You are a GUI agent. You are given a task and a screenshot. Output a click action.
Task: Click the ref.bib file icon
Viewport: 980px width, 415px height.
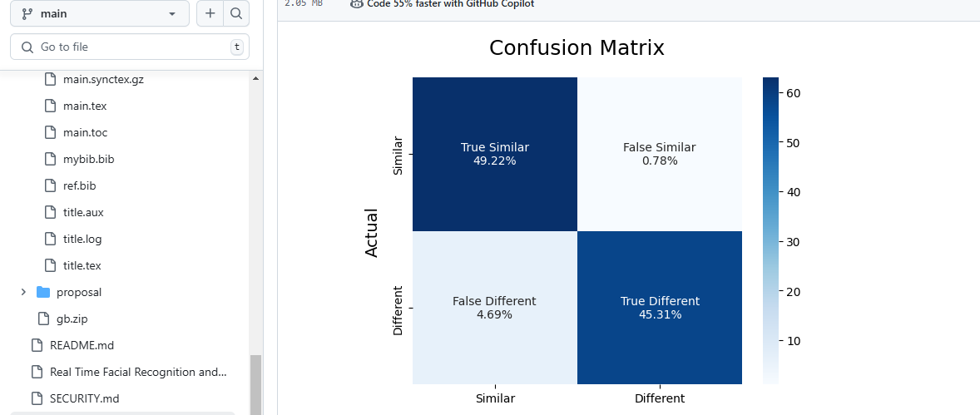pos(50,186)
